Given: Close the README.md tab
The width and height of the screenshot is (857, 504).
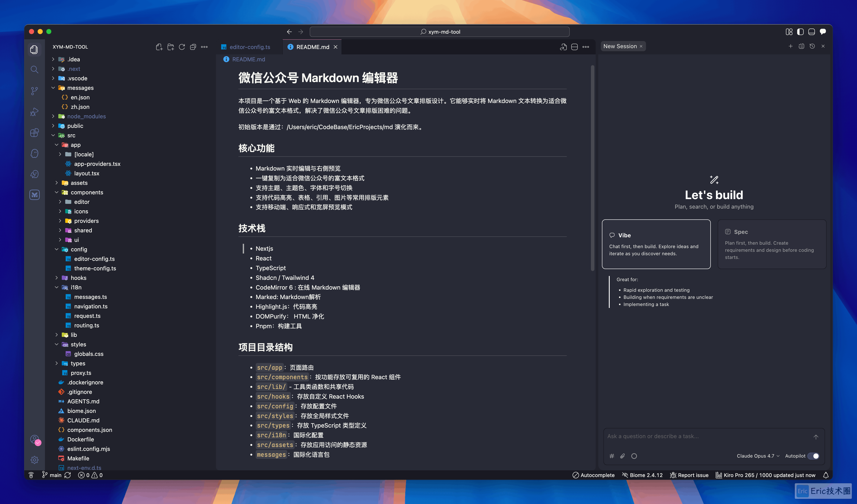Looking at the screenshot, I should coord(336,47).
